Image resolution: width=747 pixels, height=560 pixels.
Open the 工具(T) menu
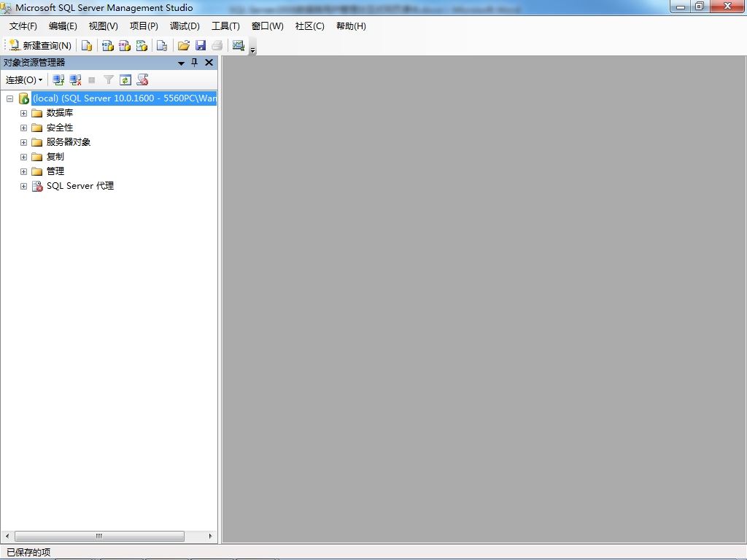[x=226, y=26]
